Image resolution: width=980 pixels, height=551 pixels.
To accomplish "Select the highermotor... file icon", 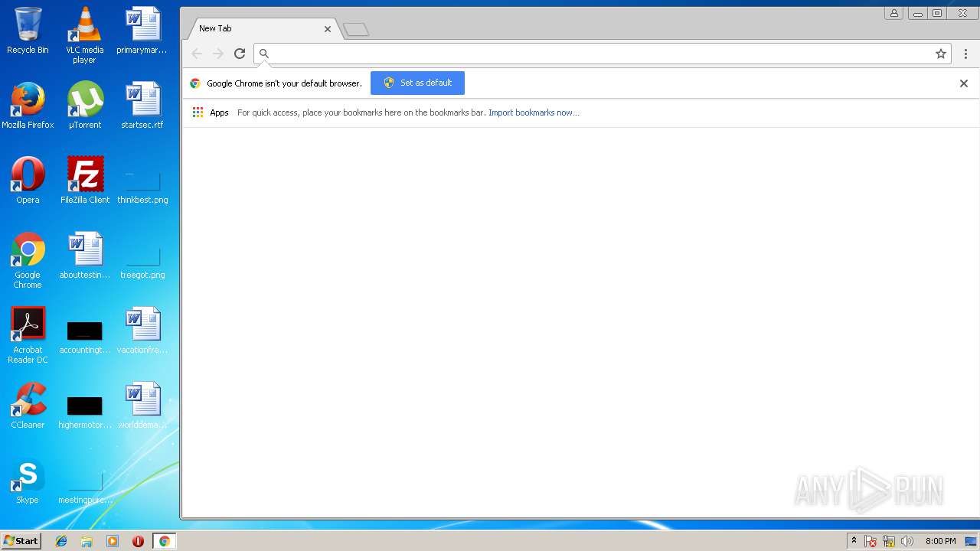I will (x=84, y=413).
